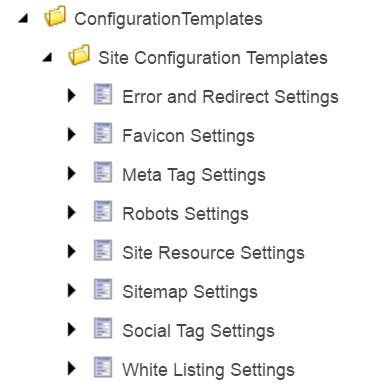The image size is (392, 388).
Task: Select the Meta Tag Settings item
Action: click(x=194, y=175)
